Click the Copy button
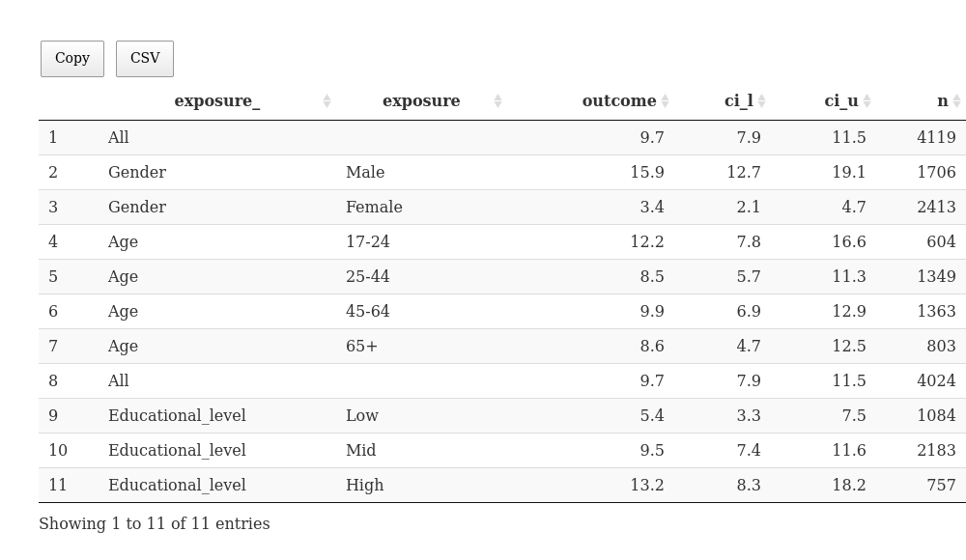Viewport: 966px width, 560px height. click(x=72, y=59)
